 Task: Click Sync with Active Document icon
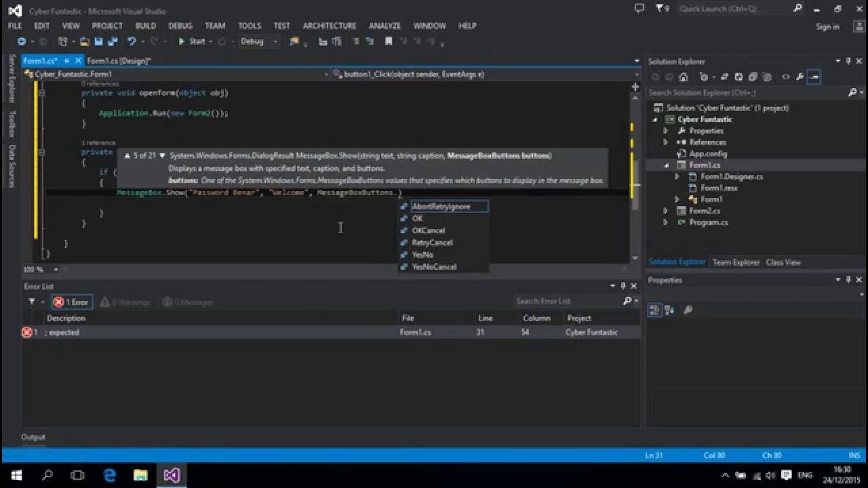(x=724, y=77)
